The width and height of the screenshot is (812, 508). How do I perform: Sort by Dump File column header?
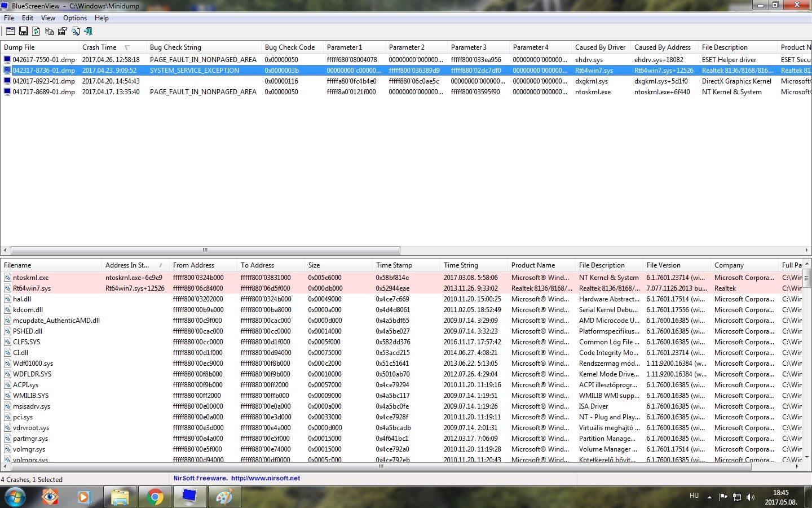(39, 47)
